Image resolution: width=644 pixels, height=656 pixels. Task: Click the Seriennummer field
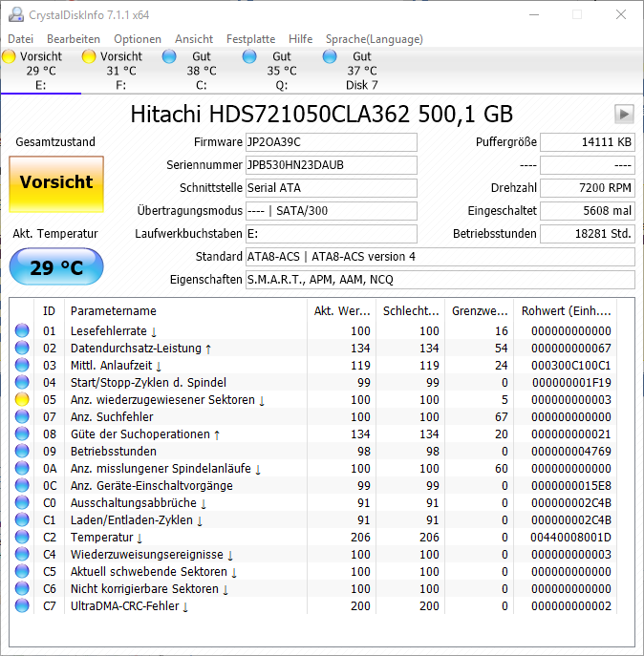(332, 165)
